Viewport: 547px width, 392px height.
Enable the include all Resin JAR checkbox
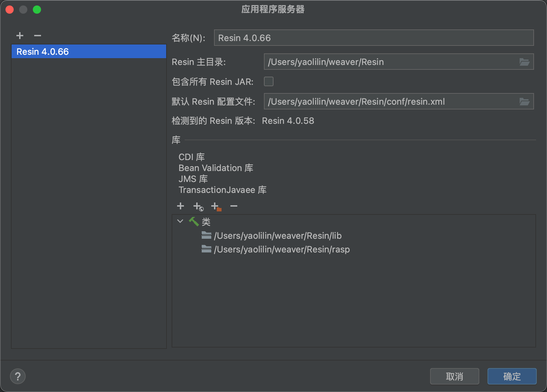tap(269, 81)
